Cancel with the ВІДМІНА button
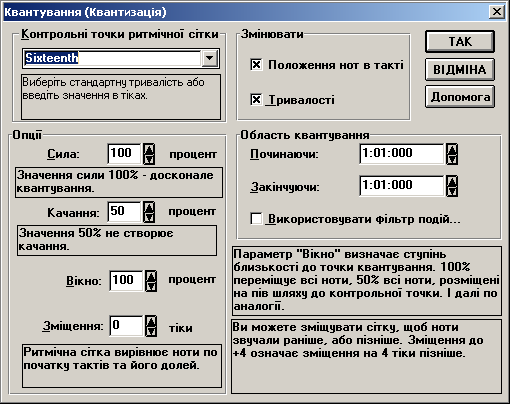Image resolution: width=510 pixels, height=404 pixels. [460, 69]
